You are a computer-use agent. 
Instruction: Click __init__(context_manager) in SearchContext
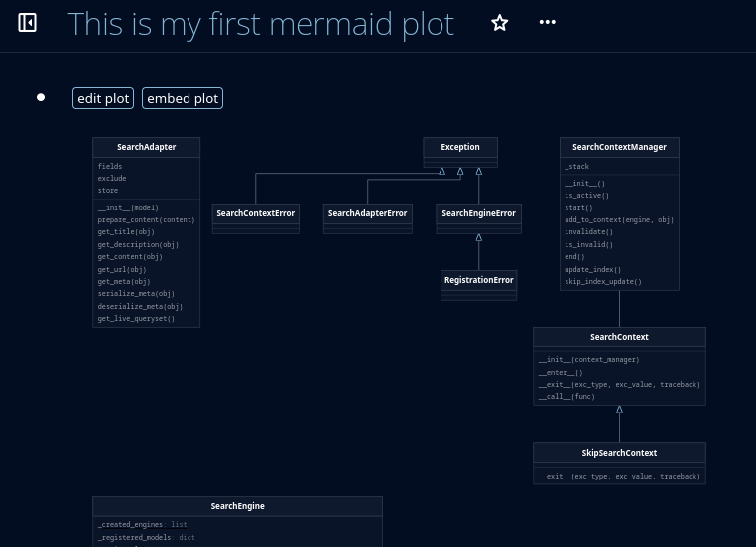coord(588,359)
